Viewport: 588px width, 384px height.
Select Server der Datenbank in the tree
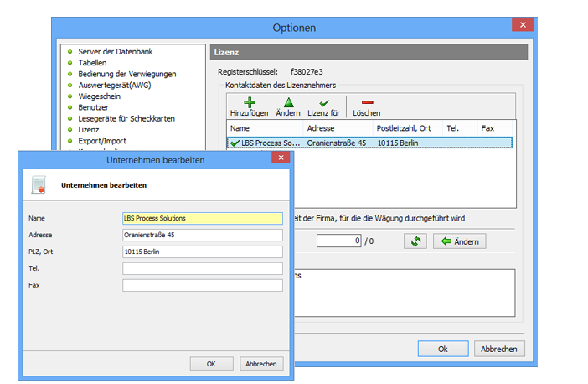coord(115,52)
